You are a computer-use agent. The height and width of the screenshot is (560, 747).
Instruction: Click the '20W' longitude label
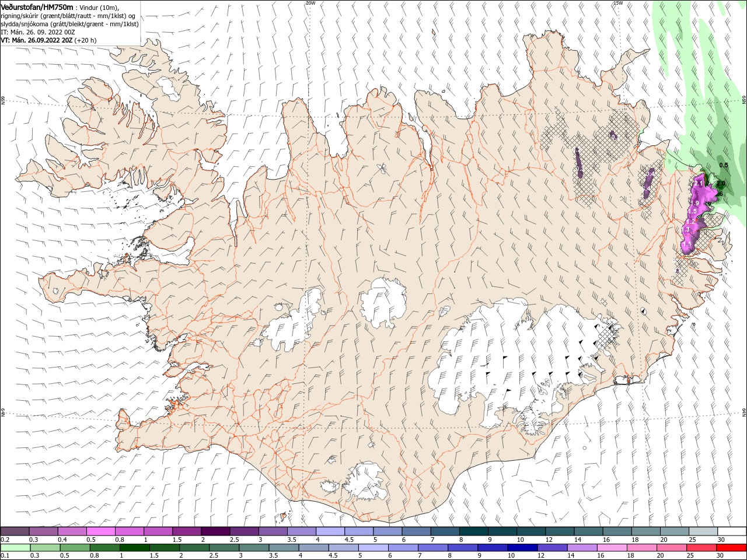tap(310, 3)
